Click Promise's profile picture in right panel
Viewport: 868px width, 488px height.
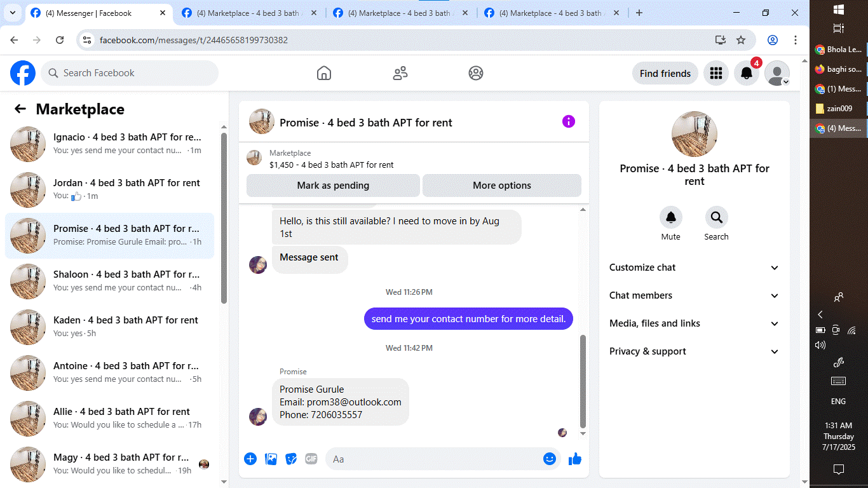pyautogui.click(x=695, y=134)
